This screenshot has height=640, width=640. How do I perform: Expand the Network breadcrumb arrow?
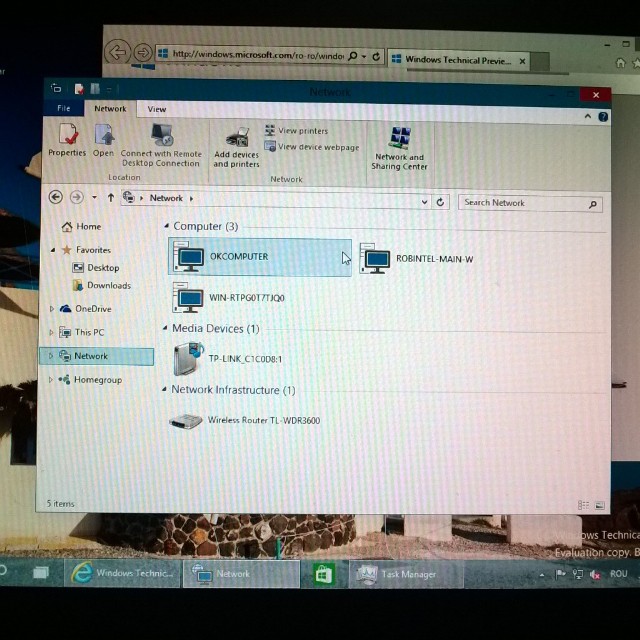(x=191, y=199)
